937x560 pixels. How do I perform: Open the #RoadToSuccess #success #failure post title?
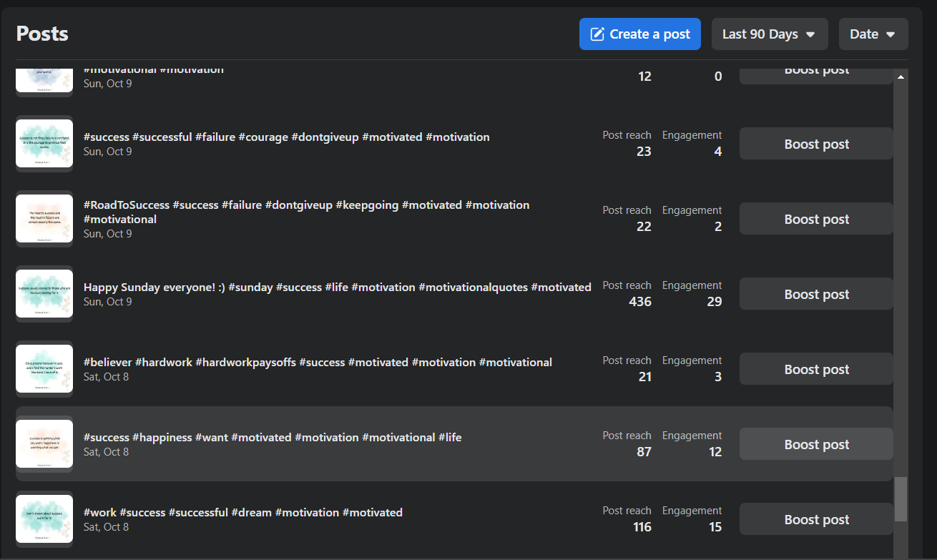[307, 212]
